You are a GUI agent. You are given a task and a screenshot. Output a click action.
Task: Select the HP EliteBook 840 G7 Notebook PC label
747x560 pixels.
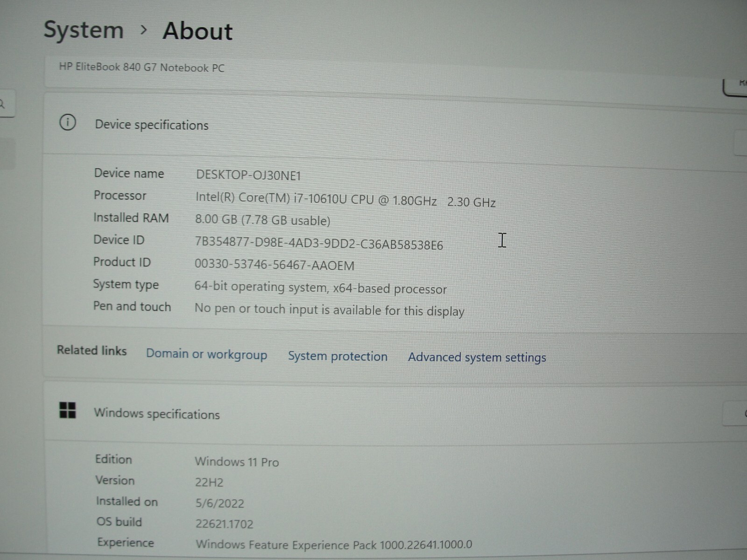[x=141, y=68]
